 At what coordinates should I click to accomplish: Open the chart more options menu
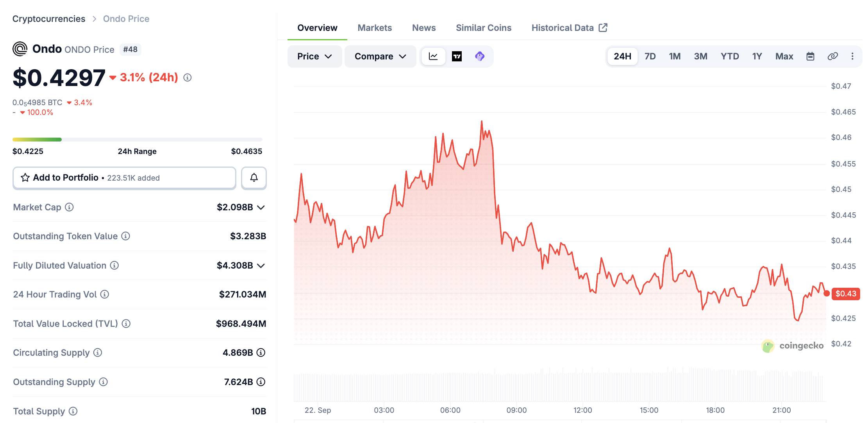852,56
